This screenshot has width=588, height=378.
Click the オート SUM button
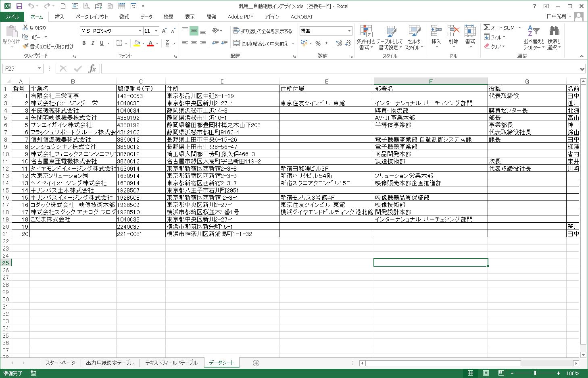[499, 28]
